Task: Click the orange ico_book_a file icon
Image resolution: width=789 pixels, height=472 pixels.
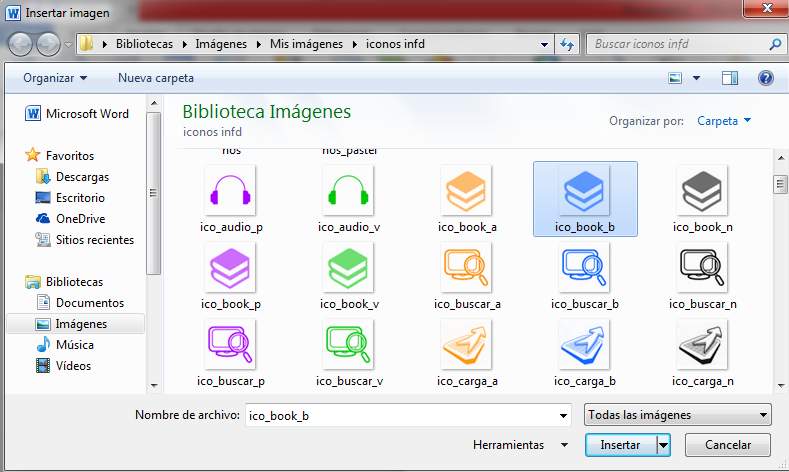Action: tap(467, 191)
